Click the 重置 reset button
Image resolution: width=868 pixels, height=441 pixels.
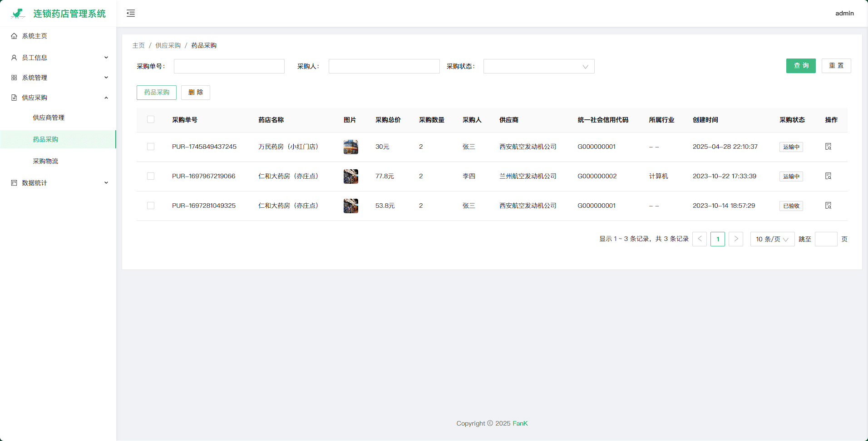click(836, 66)
